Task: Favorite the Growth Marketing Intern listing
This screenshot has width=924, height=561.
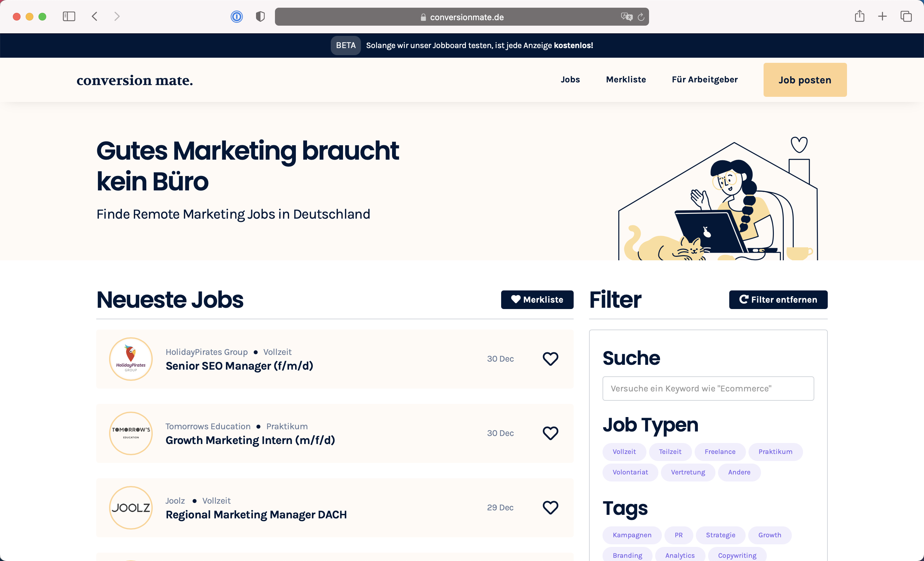Action: coord(550,433)
